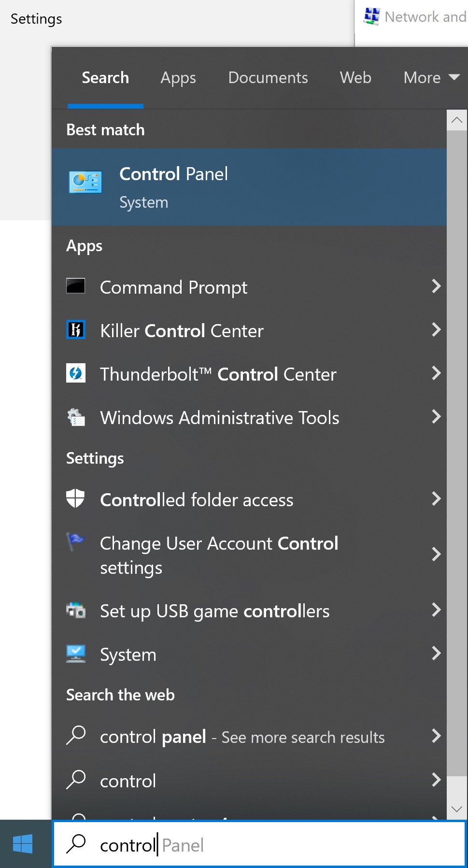Expand the Command Prompt result arrow

[x=436, y=286]
